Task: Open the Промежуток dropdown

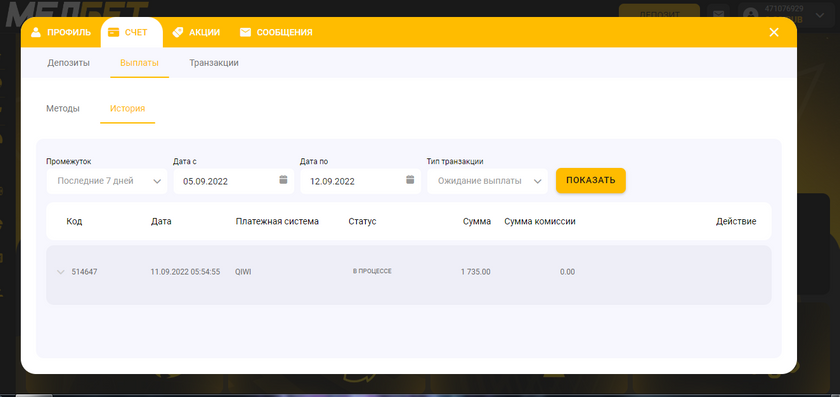Action: click(x=107, y=181)
